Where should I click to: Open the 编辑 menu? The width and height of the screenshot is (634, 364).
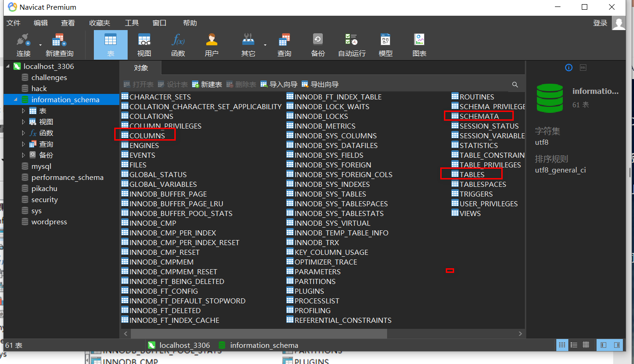pyautogui.click(x=41, y=23)
